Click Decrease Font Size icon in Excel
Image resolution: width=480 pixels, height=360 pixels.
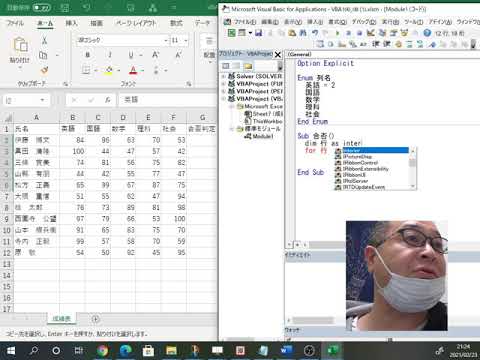pos(178,55)
